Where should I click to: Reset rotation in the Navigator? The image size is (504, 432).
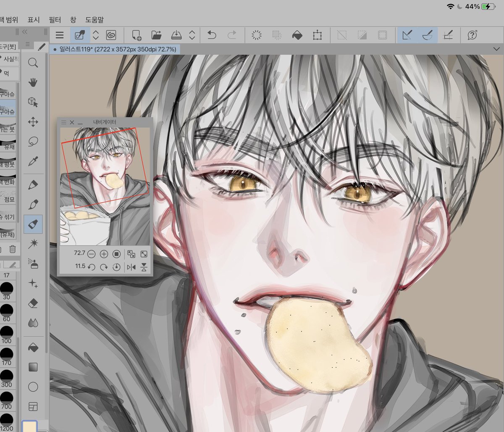click(117, 267)
